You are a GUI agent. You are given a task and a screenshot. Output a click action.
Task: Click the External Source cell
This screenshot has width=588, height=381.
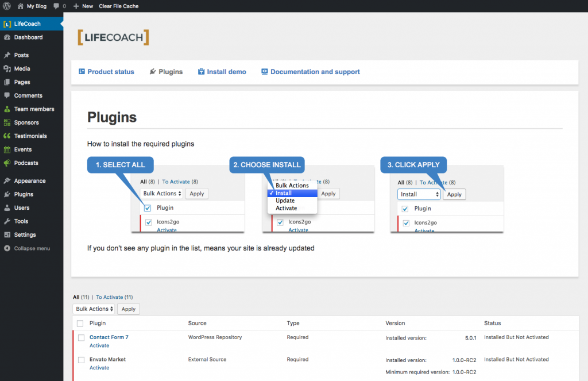point(207,359)
